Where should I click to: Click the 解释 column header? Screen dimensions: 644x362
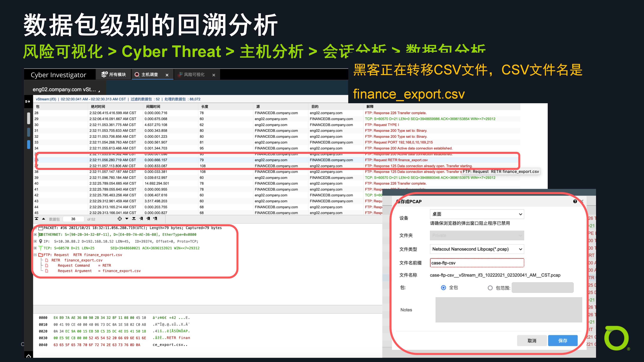pos(442,107)
